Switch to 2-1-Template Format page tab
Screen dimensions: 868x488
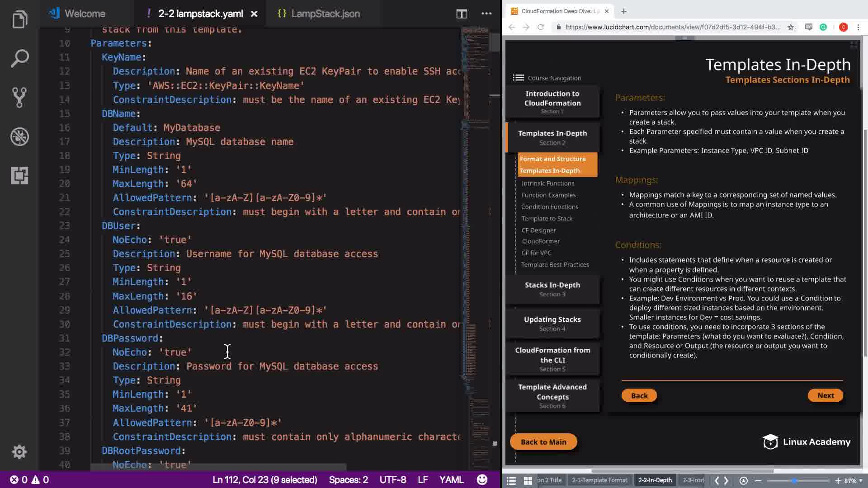point(599,480)
